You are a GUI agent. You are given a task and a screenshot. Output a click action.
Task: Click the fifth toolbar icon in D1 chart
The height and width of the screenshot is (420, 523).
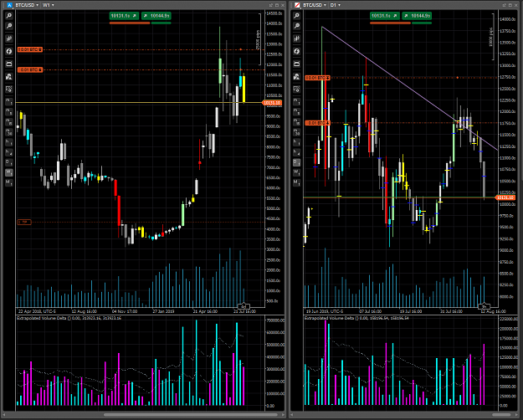coord(296,64)
